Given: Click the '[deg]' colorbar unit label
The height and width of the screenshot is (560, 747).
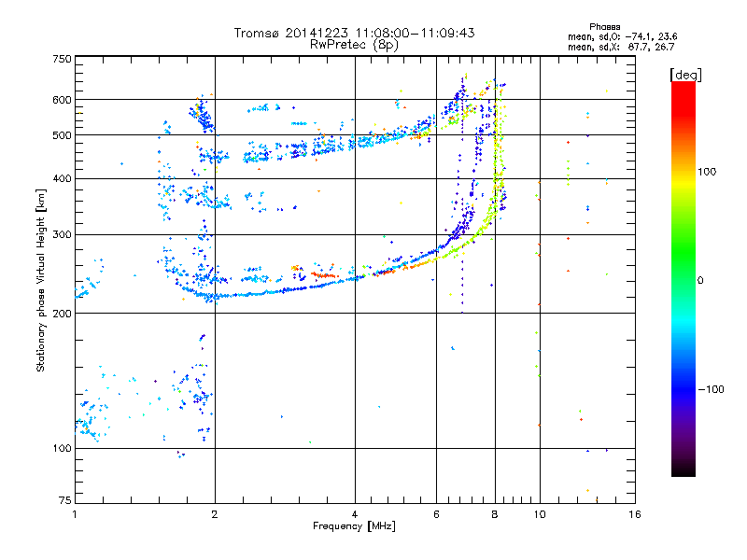Looking at the screenshot, I should [x=685, y=75].
